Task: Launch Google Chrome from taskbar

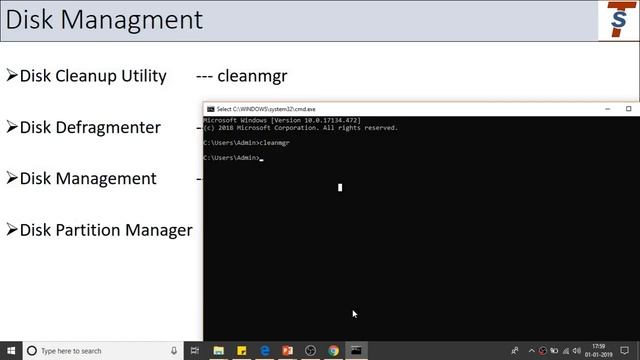Action: pyautogui.click(x=333, y=351)
